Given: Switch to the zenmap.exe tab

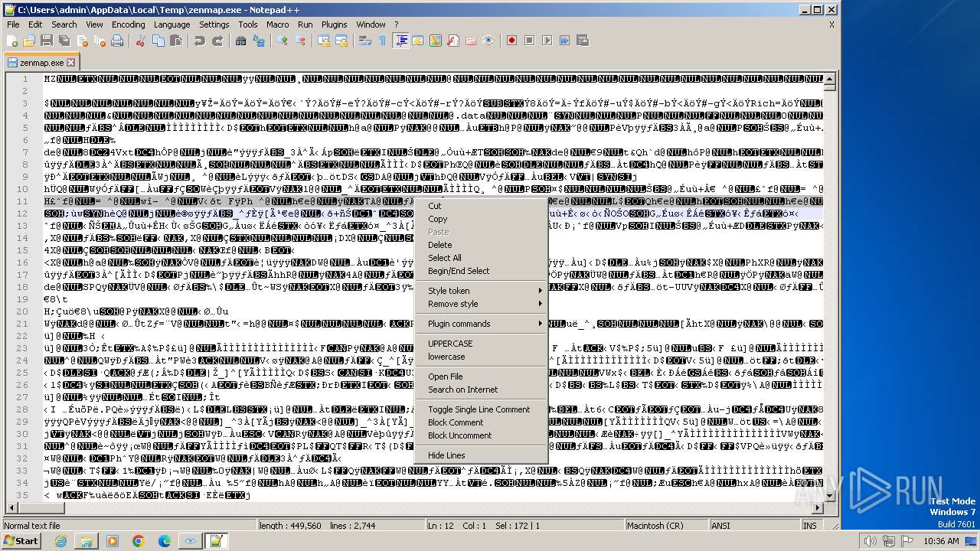Looking at the screenshot, I should (41, 63).
